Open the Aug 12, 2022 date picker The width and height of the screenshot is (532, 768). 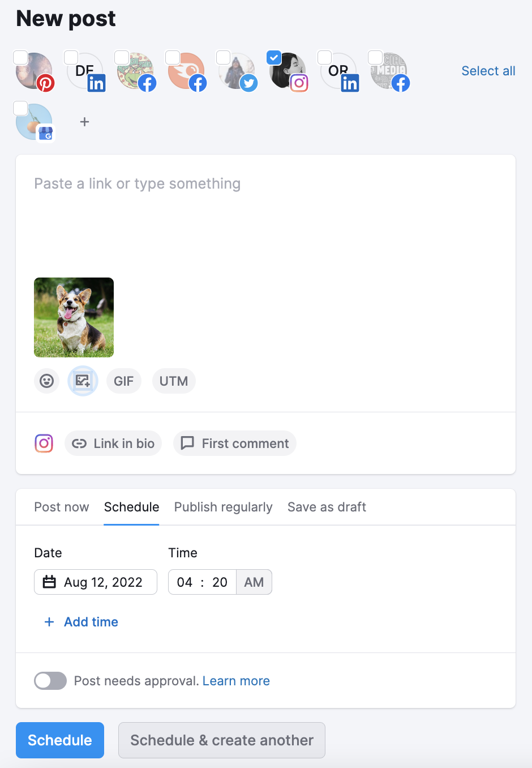(x=96, y=582)
